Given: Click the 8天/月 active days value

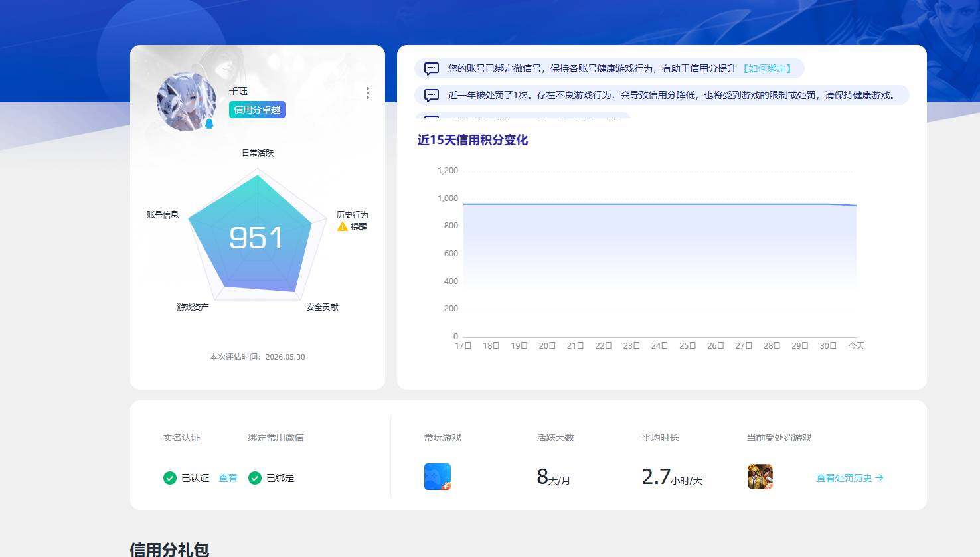Looking at the screenshot, I should 553,477.
